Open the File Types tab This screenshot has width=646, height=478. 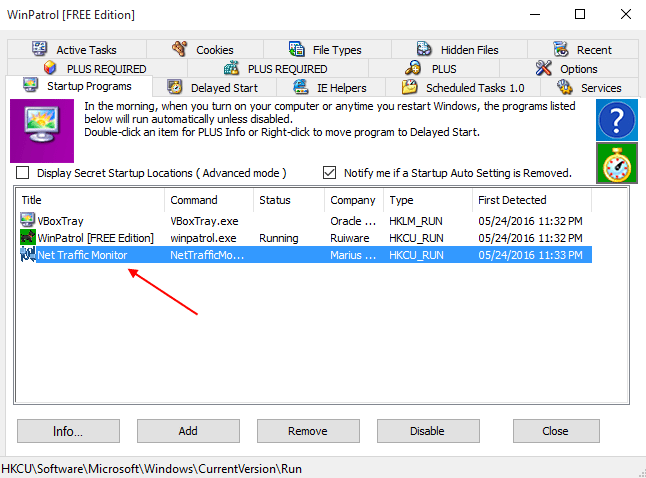328,49
